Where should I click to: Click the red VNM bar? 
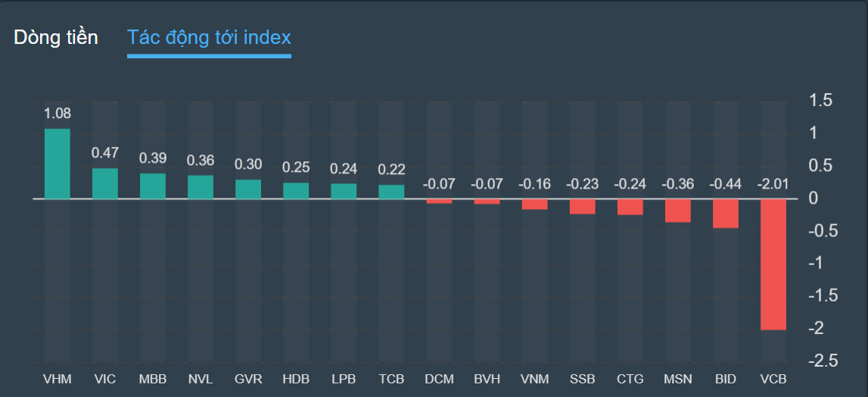click(x=534, y=205)
